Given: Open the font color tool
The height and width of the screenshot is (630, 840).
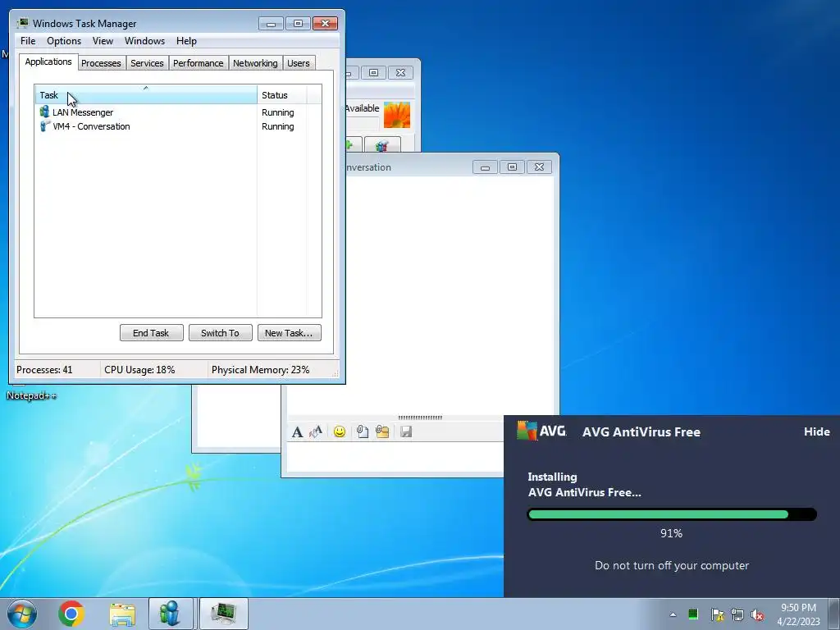Looking at the screenshot, I should coord(316,431).
